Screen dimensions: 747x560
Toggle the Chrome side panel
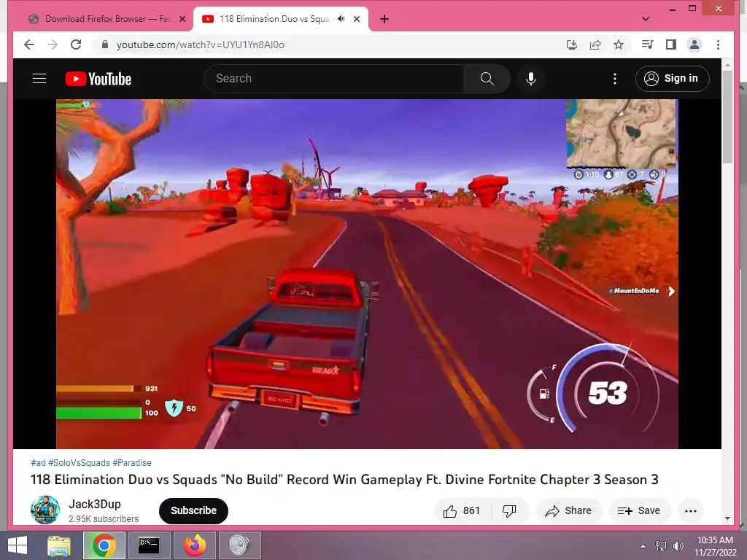click(671, 44)
